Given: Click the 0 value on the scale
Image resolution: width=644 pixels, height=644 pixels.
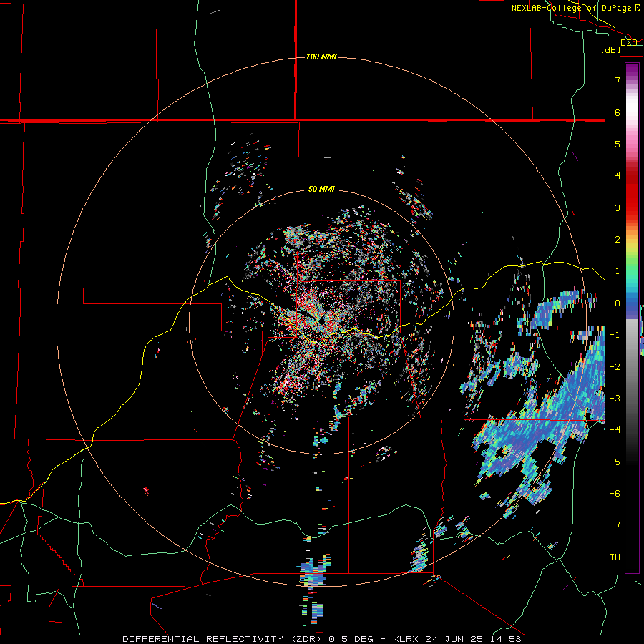Looking at the screenshot, I should 618,303.
